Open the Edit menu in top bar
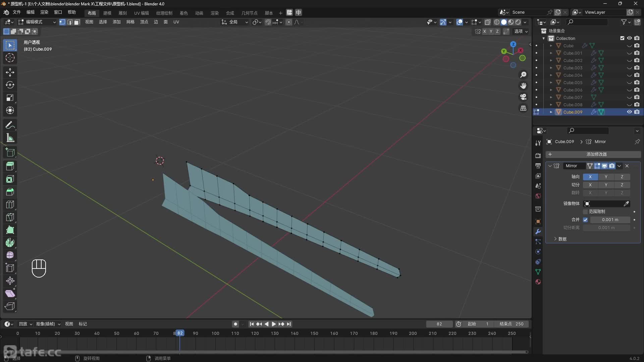Image resolution: width=644 pixels, height=362 pixels. coord(31,12)
